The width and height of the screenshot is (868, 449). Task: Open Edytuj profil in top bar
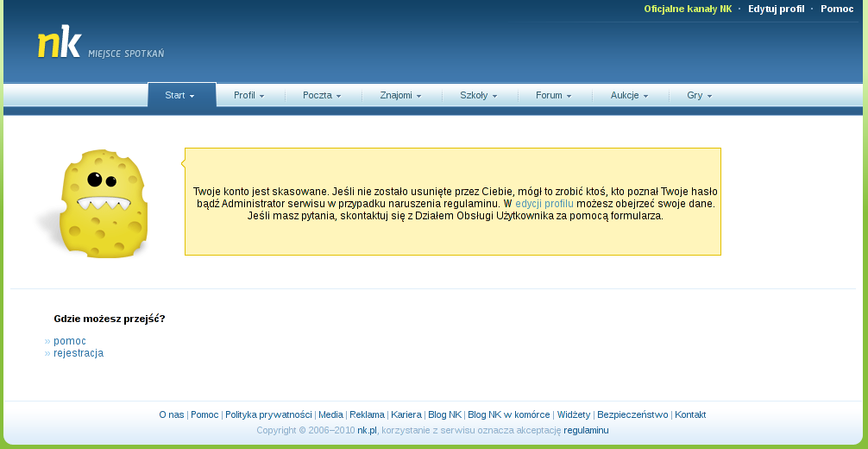776,9
